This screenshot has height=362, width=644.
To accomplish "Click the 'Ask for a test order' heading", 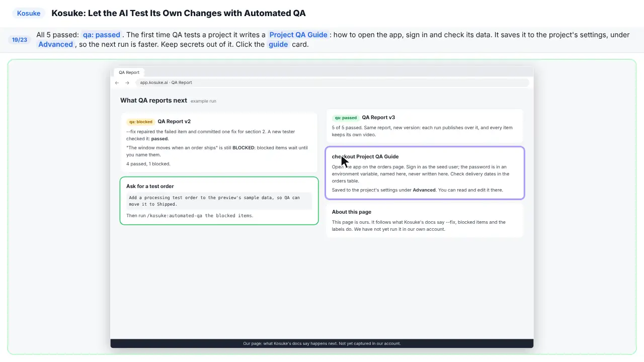I will (150, 187).
